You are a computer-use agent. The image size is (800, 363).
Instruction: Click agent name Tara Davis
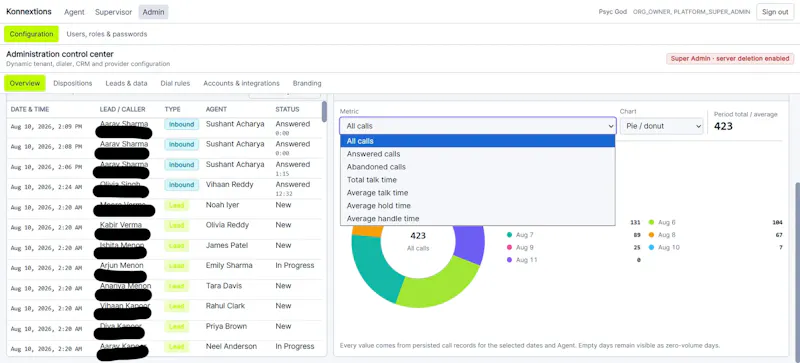point(224,286)
